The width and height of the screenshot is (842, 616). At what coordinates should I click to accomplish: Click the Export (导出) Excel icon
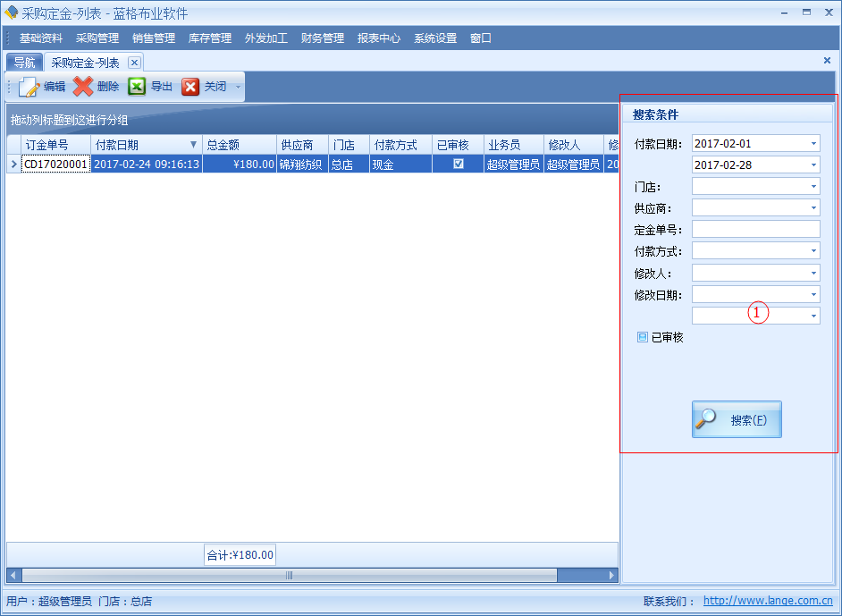pos(137,87)
